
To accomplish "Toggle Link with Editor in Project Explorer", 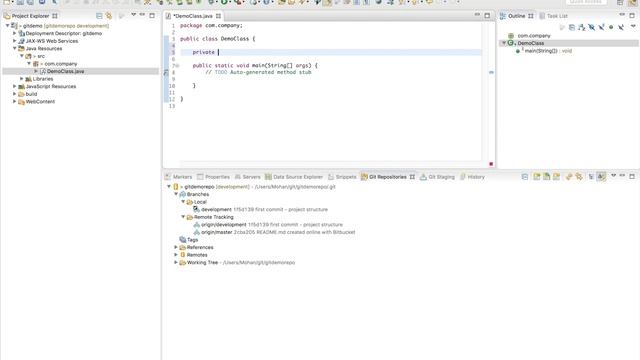I will click(109, 16).
